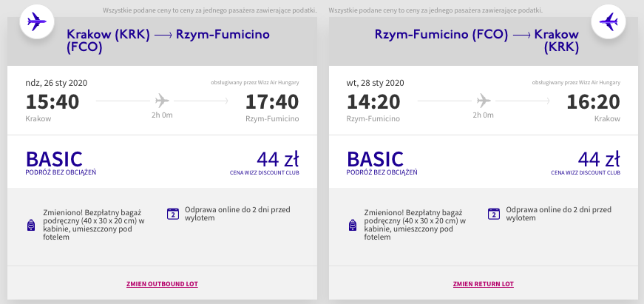The image size is (644, 304).
Task: Click the return 44 zł price
Action: click(x=598, y=160)
